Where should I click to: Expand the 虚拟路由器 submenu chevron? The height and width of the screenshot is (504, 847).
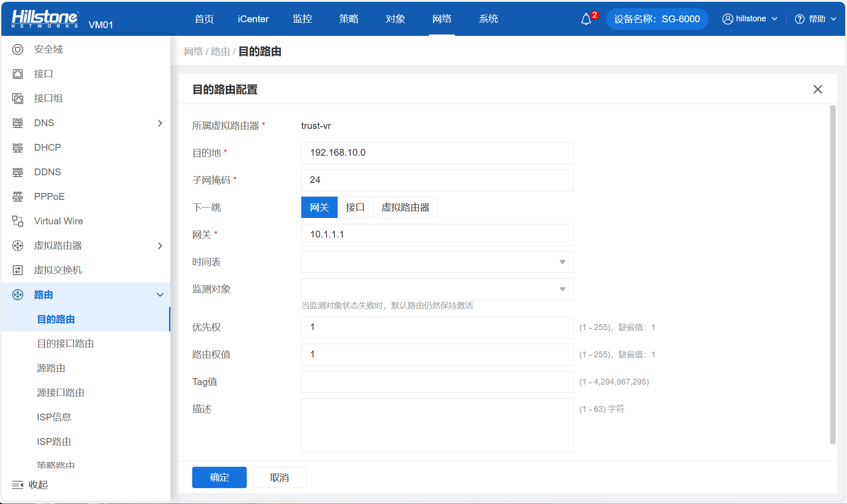pyautogui.click(x=160, y=246)
